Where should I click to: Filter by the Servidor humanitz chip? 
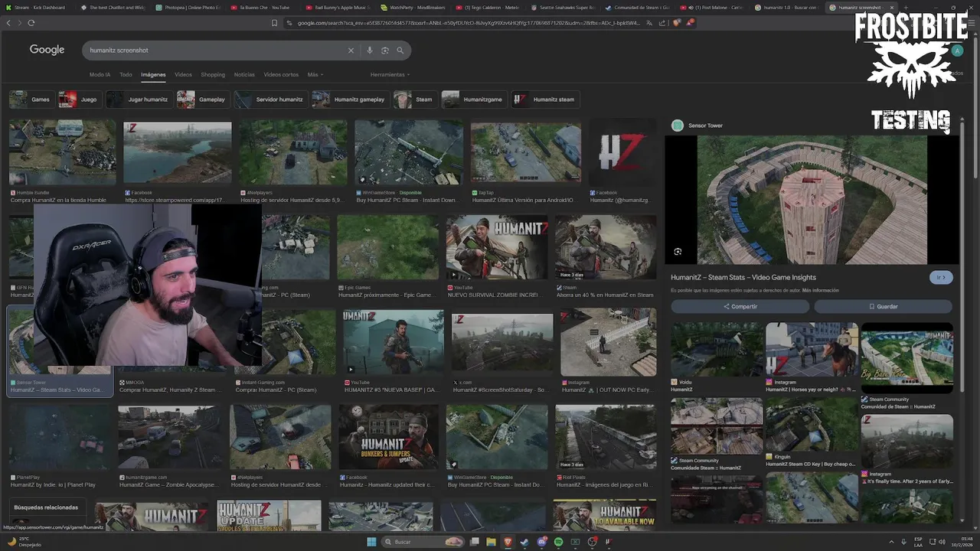point(270,99)
